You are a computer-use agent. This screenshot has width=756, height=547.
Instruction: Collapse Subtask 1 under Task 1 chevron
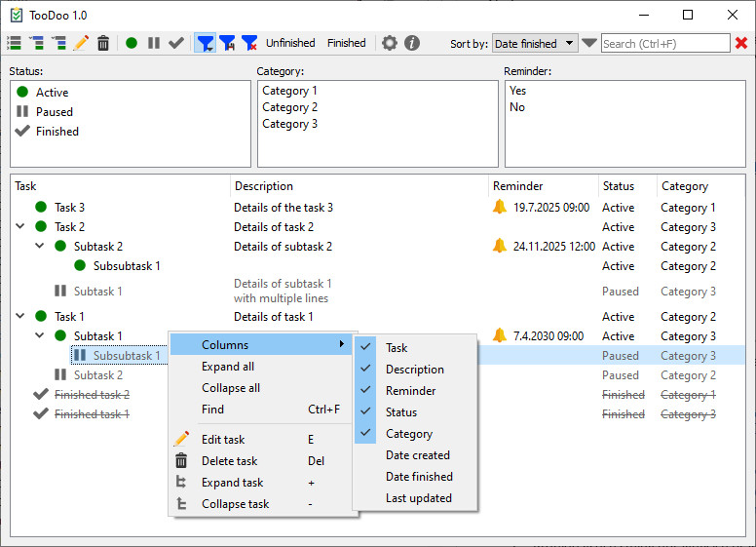coord(40,335)
